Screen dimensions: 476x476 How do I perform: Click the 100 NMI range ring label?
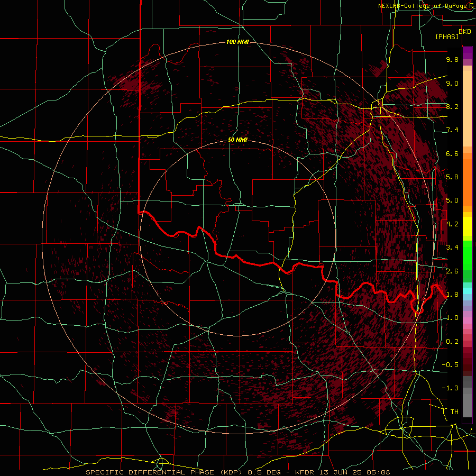(x=237, y=42)
